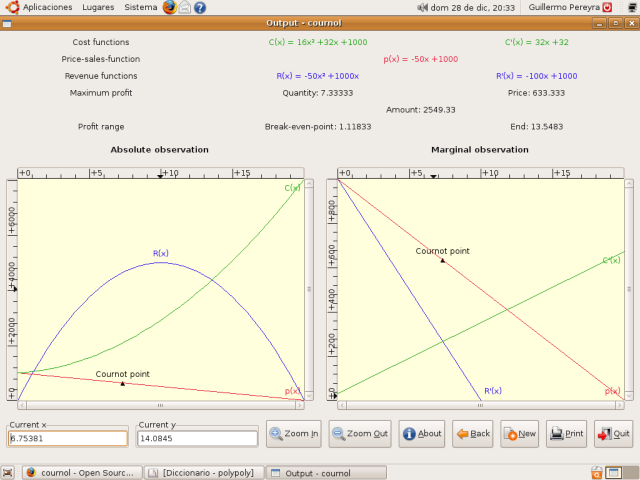Print the cournot output

click(567, 434)
